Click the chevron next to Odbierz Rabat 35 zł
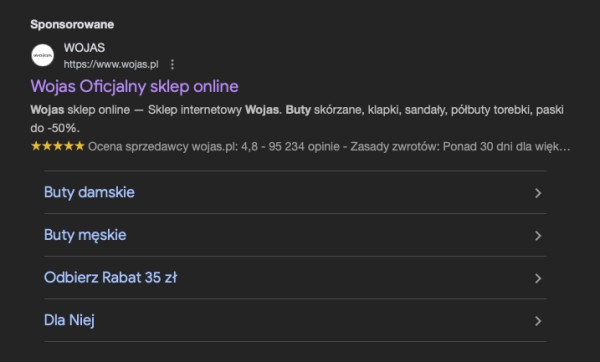This screenshot has width=600, height=362. click(x=538, y=278)
